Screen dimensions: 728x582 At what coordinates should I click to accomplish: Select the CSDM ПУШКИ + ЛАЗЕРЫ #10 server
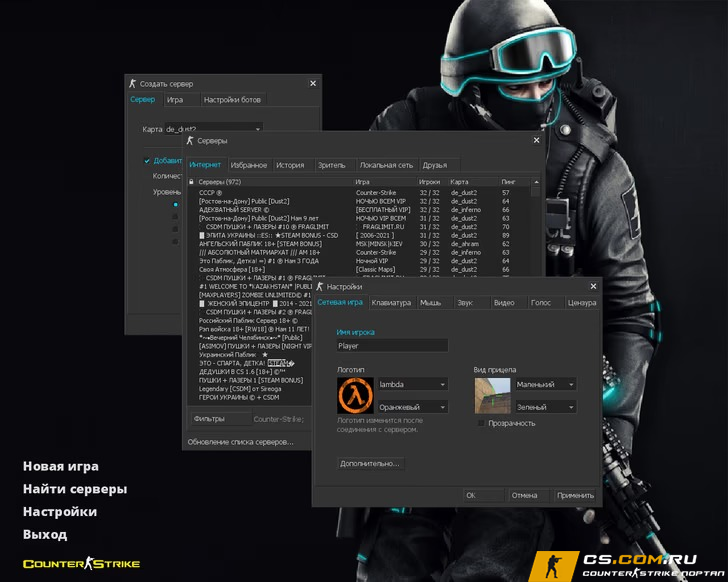[359, 227]
